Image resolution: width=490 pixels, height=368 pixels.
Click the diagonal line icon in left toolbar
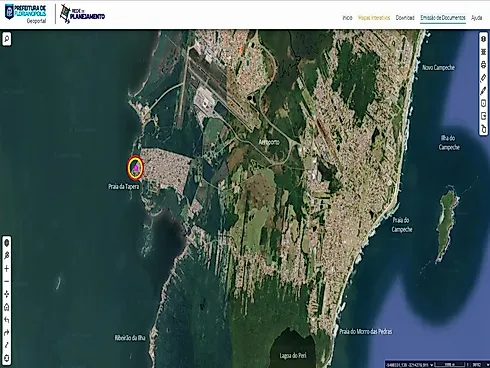tap(6, 345)
